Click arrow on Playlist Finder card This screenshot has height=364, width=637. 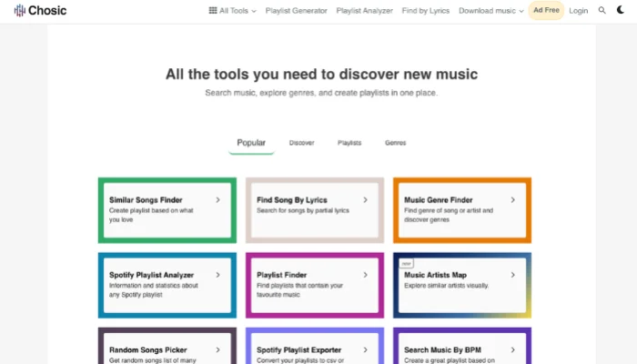pyautogui.click(x=366, y=275)
